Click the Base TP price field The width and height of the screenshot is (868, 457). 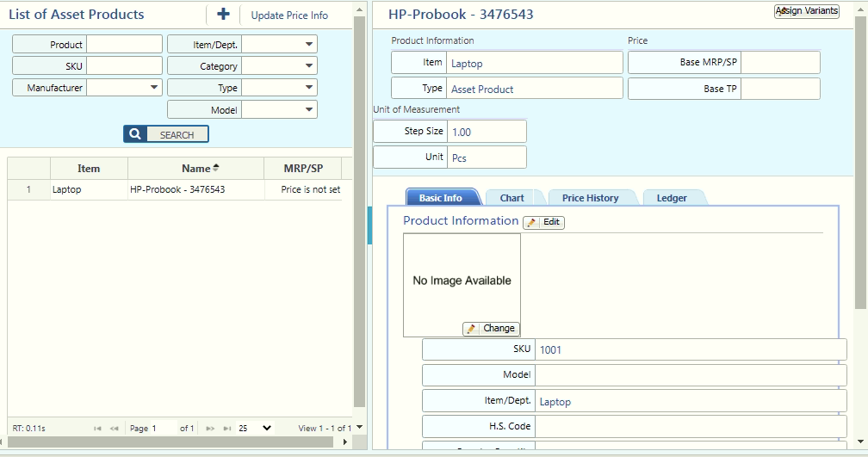coord(780,89)
